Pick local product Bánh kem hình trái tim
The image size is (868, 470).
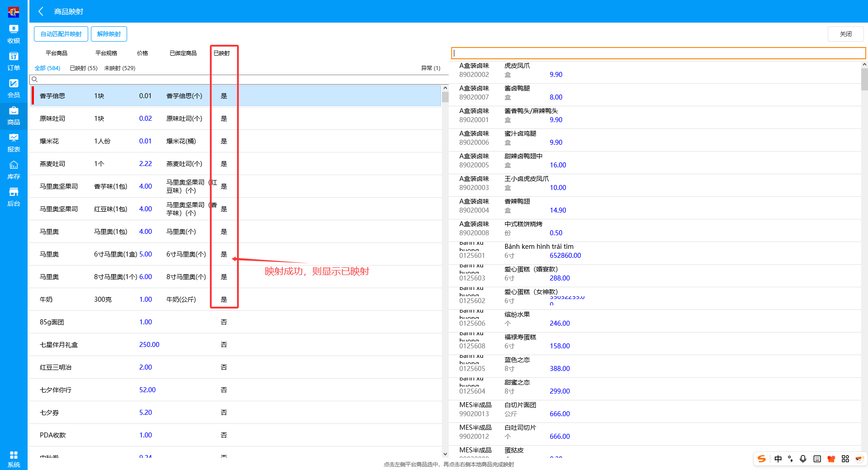(656, 253)
